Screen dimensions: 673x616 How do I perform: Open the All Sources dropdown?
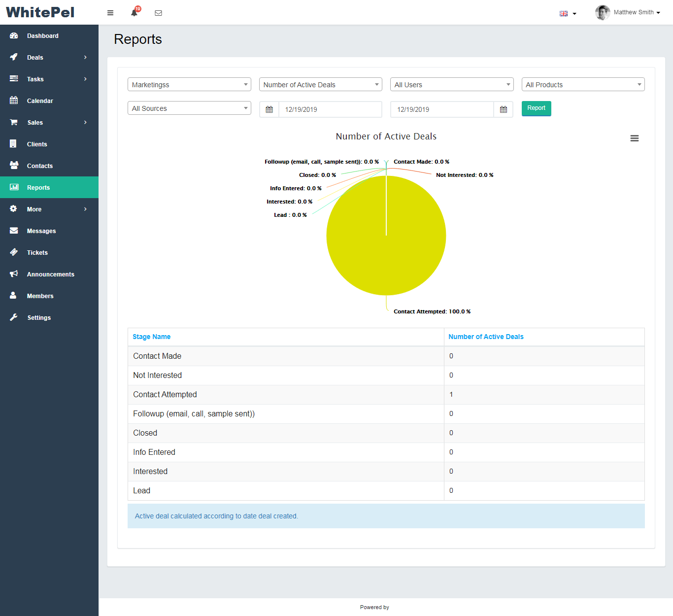[x=189, y=108]
